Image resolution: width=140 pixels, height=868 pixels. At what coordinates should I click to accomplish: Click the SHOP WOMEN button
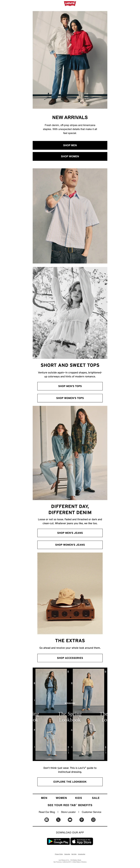(70, 156)
